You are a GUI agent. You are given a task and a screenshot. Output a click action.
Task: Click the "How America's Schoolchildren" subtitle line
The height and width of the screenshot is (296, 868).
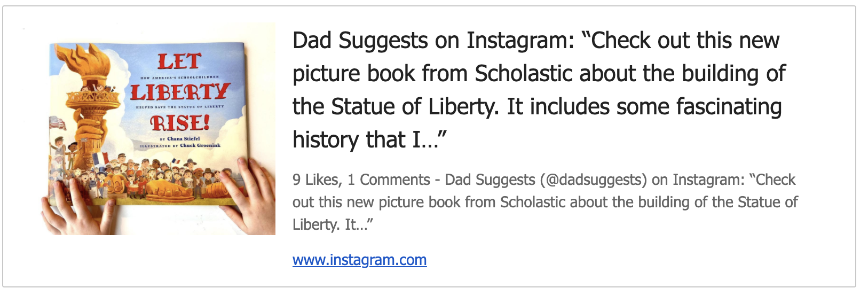179,78
